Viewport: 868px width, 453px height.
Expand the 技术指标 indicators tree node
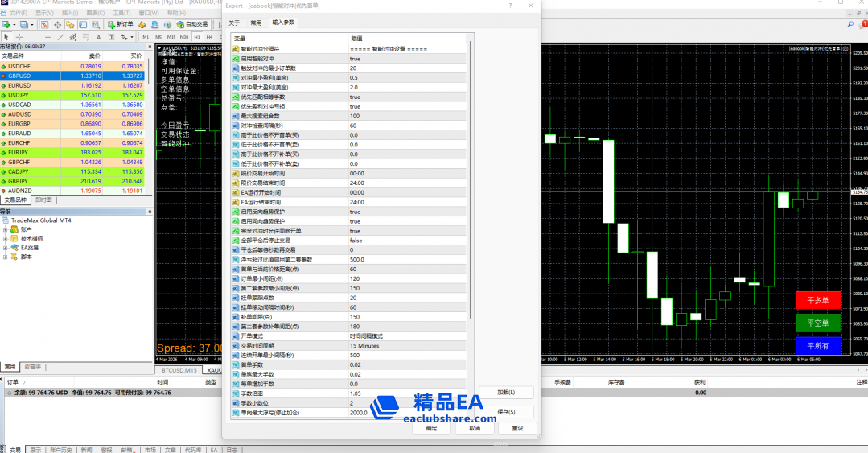(6, 239)
